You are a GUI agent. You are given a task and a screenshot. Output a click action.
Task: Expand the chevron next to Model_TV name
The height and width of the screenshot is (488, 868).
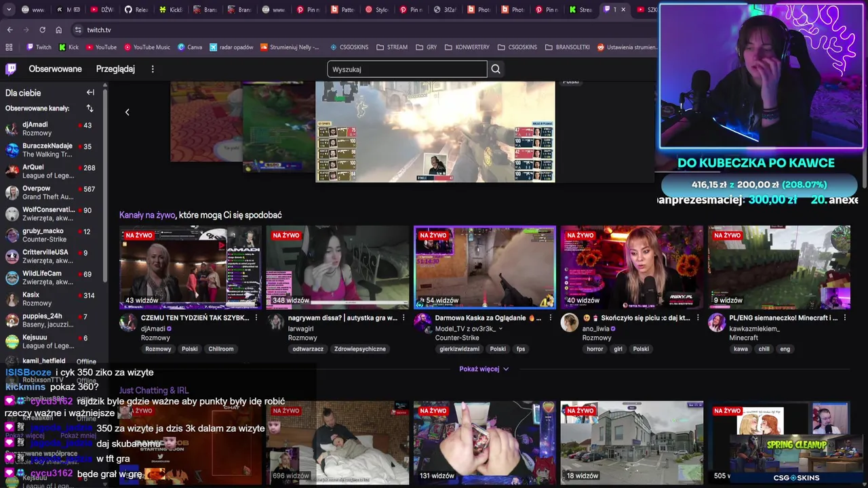501,329
